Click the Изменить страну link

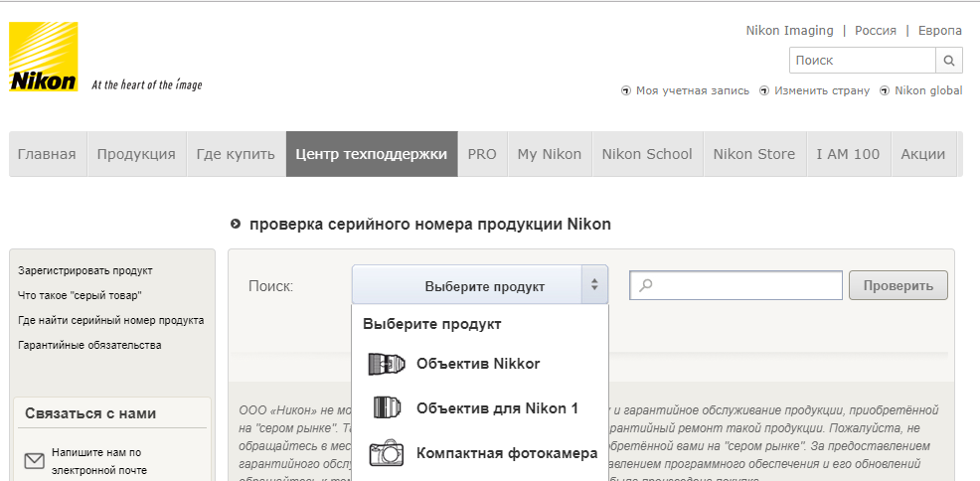(x=822, y=91)
